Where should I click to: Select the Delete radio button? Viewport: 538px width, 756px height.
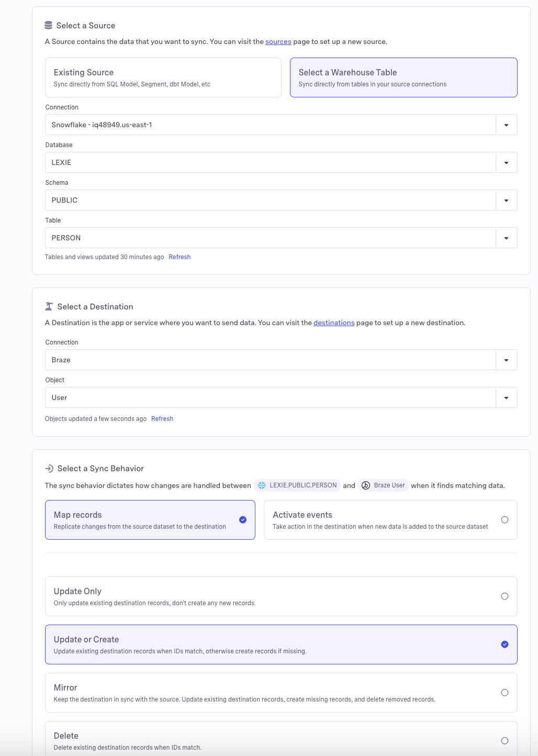click(505, 741)
